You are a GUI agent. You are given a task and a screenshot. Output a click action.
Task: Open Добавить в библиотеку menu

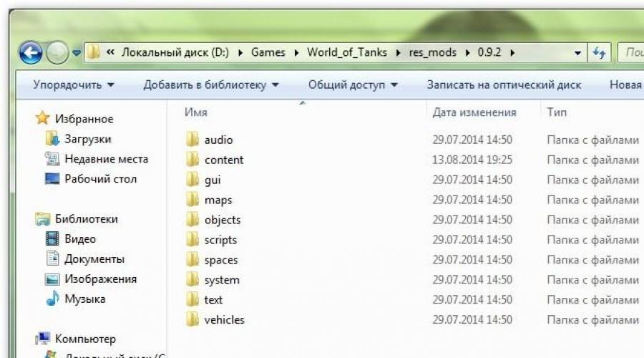coord(211,85)
